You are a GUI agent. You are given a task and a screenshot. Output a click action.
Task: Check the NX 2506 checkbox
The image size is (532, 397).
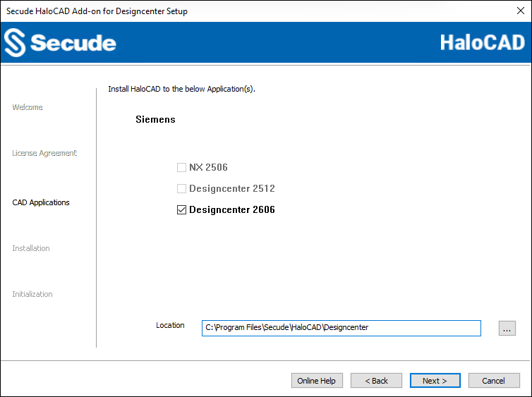point(181,168)
